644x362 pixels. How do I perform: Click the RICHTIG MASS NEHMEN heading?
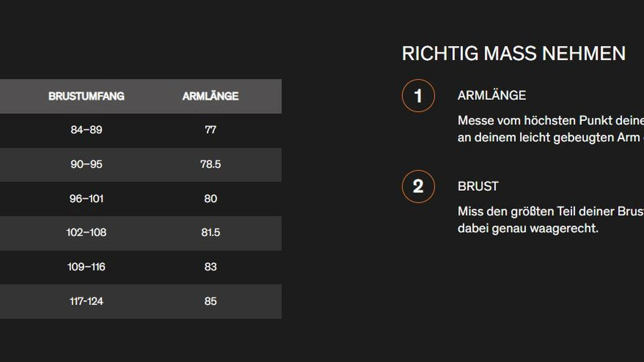tap(513, 54)
